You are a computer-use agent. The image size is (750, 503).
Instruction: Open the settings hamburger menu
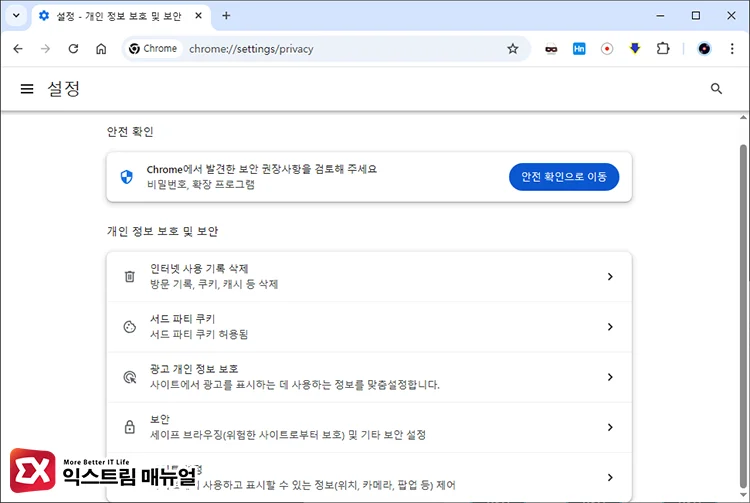pyautogui.click(x=27, y=88)
